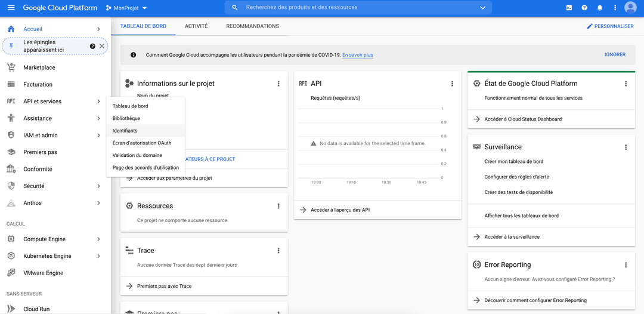
Task: Expand the Kubernetes Engine submenu chevron
Action: 98,256
